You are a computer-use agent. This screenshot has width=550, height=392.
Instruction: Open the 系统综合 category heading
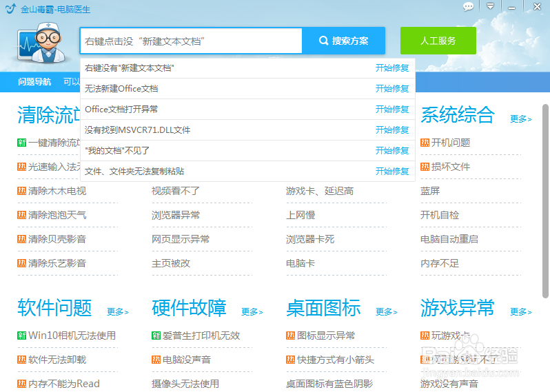pos(458,115)
